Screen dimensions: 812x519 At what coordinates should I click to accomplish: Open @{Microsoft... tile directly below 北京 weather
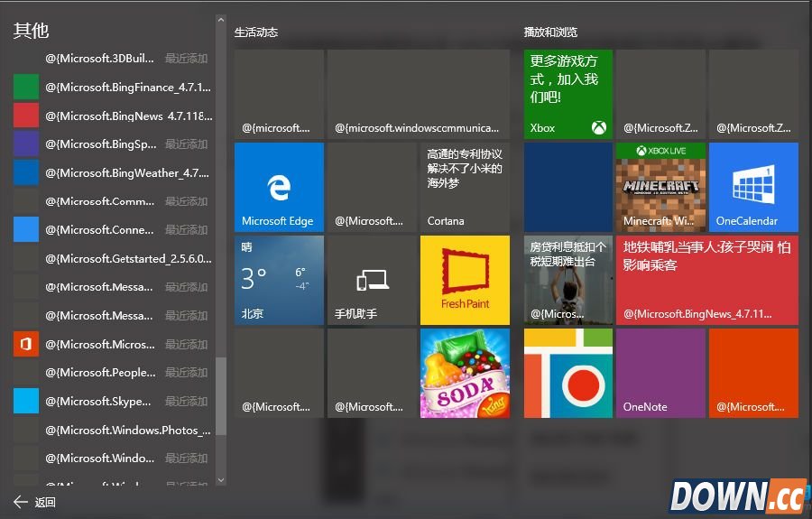[x=279, y=373]
